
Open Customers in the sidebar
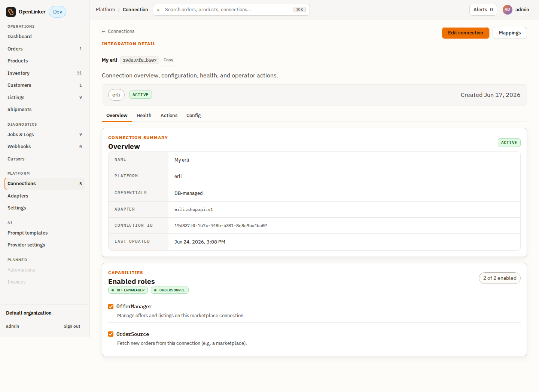pos(45,85)
